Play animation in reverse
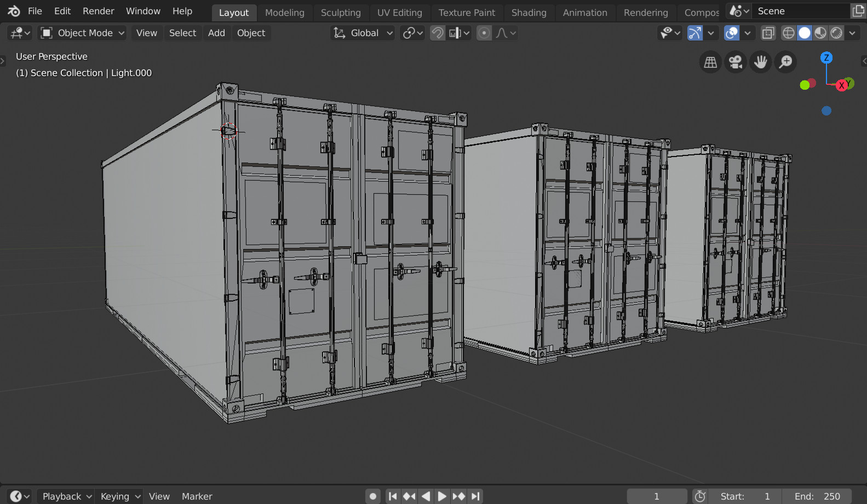 point(426,496)
